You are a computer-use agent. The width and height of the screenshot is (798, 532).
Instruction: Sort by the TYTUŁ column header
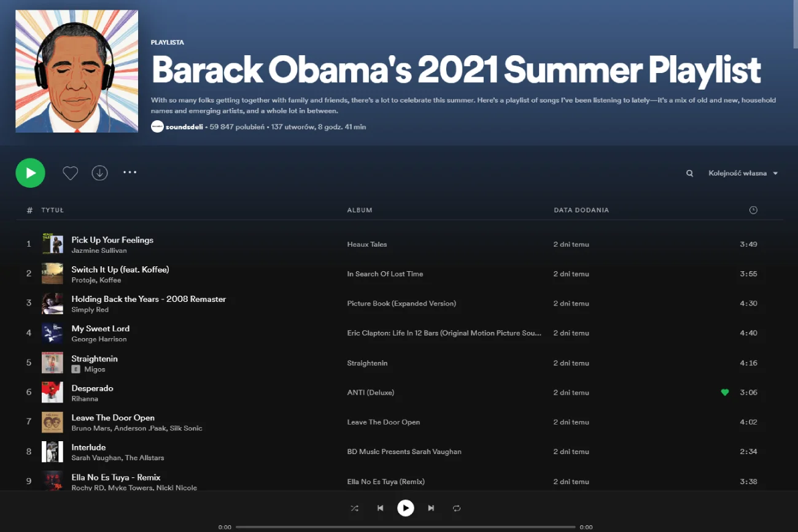[53, 210]
